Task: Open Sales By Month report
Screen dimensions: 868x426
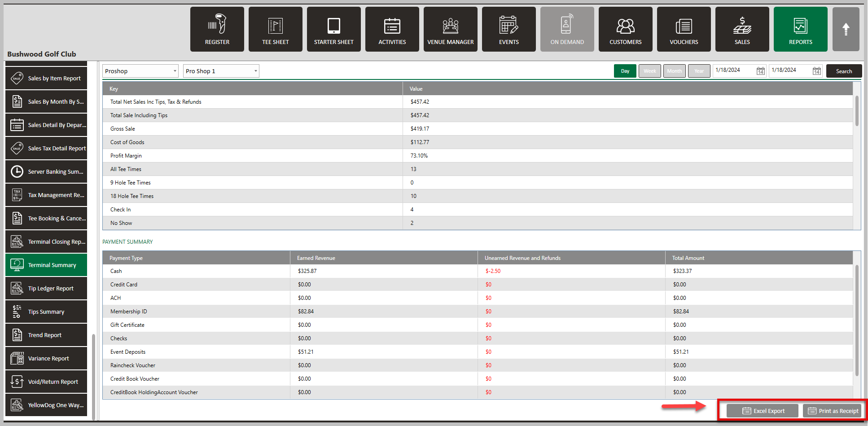Action: (46, 101)
